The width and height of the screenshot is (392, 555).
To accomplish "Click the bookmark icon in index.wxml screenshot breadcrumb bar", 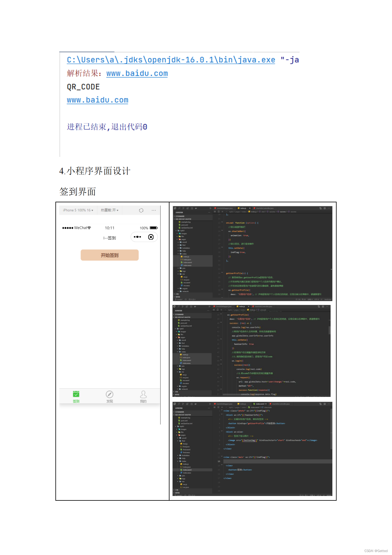I will [x=218, y=407].
